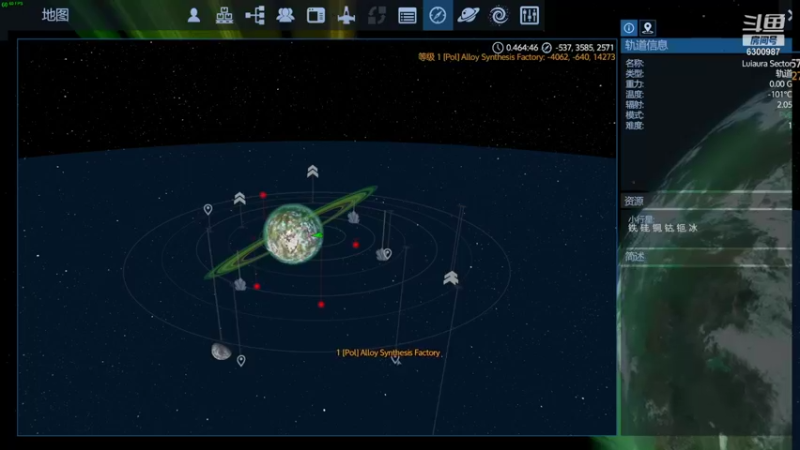Open the stacked boxes logistics icon
This screenshot has height=450, width=800.
pyautogui.click(x=224, y=15)
